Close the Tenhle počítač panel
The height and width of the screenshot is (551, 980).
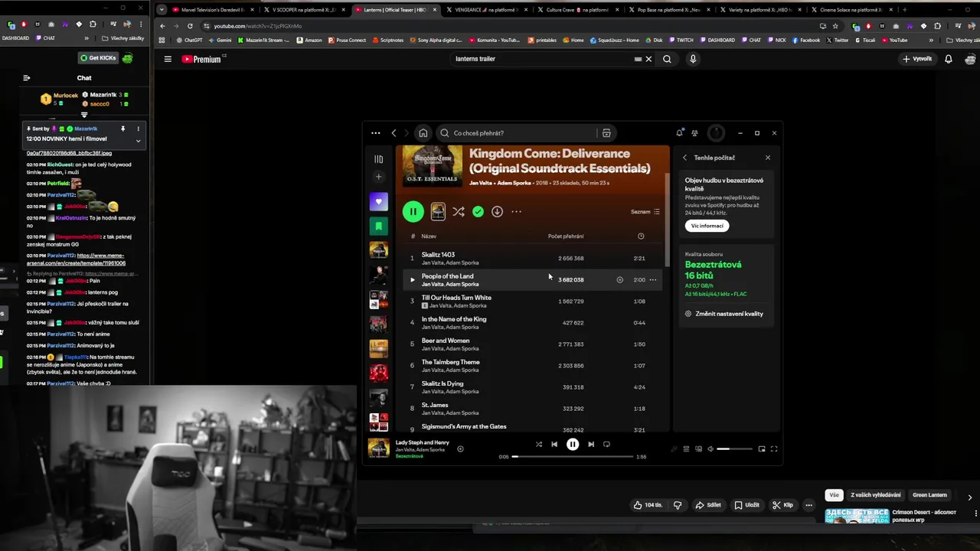tap(768, 158)
